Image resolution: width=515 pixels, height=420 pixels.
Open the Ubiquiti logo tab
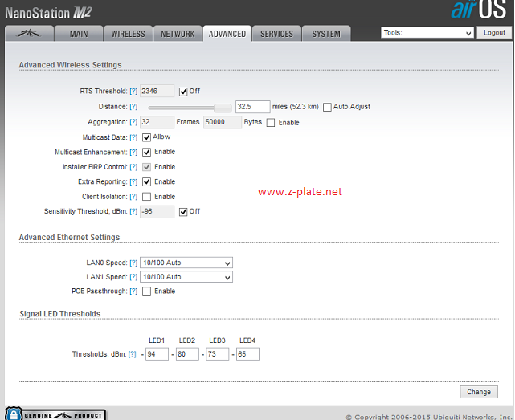point(29,34)
